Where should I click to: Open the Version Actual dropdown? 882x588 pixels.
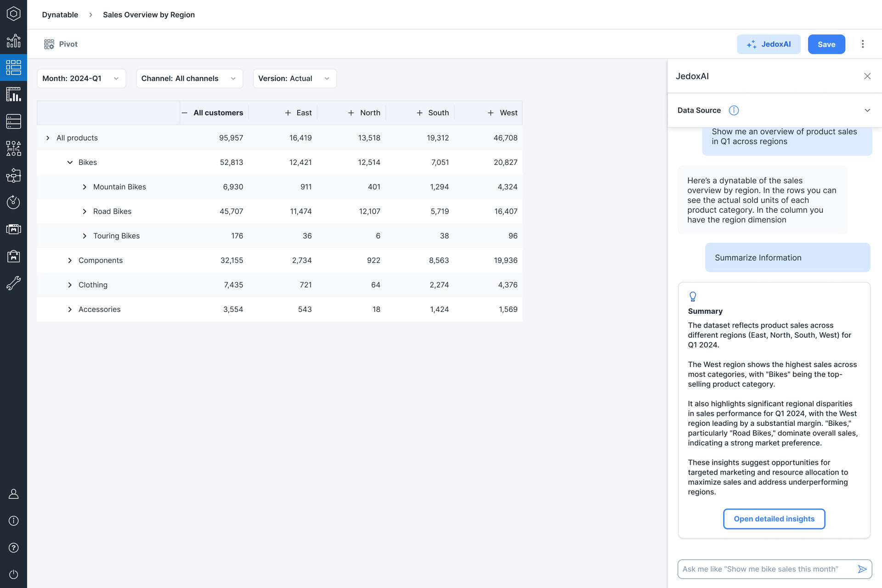pyautogui.click(x=294, y=79)
